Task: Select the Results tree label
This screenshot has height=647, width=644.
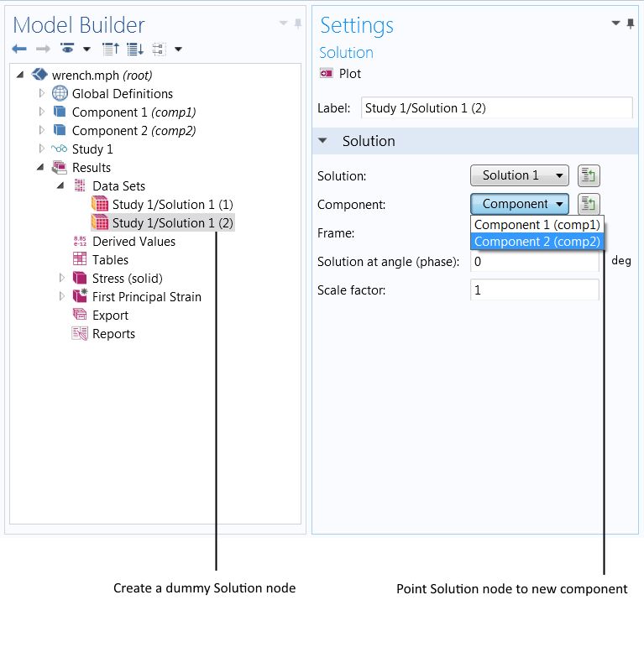Action: [x=92, y=168]
